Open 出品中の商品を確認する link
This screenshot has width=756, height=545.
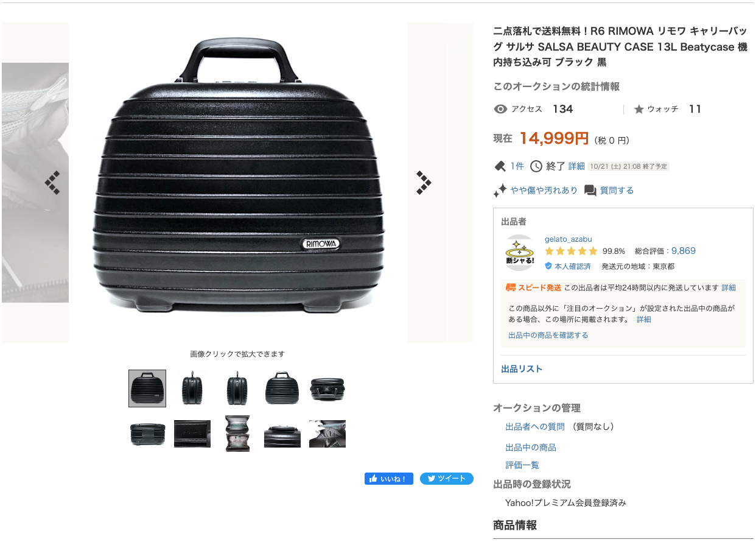[548, 335]
